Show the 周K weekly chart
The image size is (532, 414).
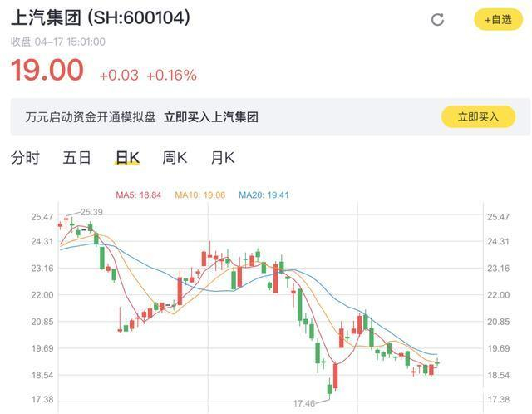click(175, 157)
